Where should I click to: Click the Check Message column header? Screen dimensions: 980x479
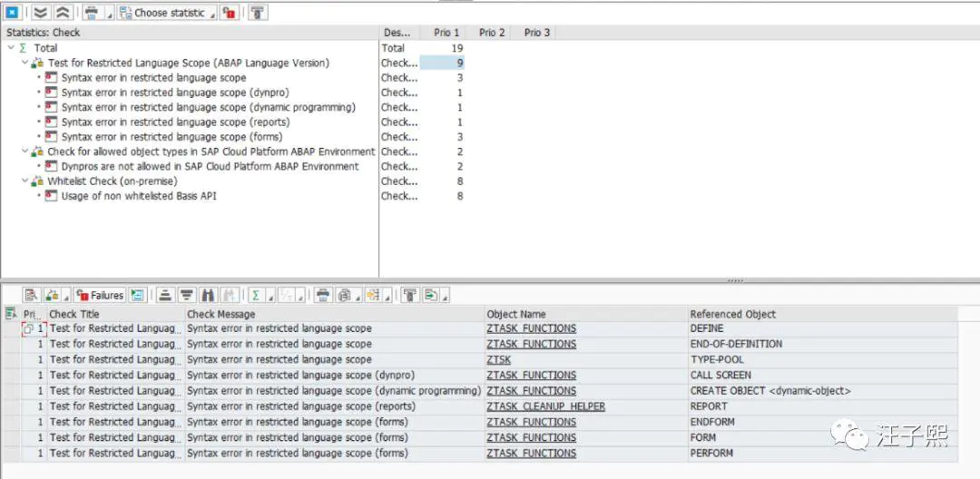pos(335,314)
